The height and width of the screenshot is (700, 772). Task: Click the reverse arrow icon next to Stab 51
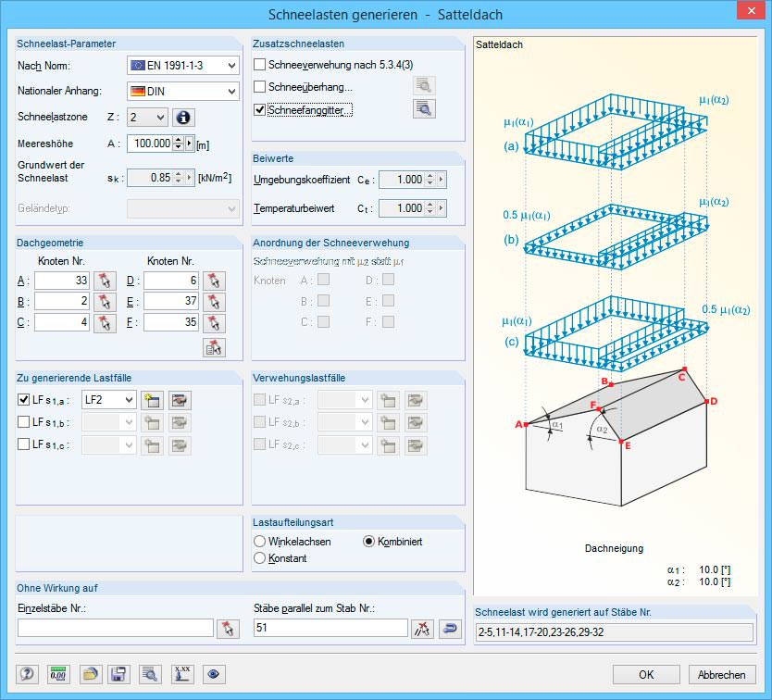[450, 629]
